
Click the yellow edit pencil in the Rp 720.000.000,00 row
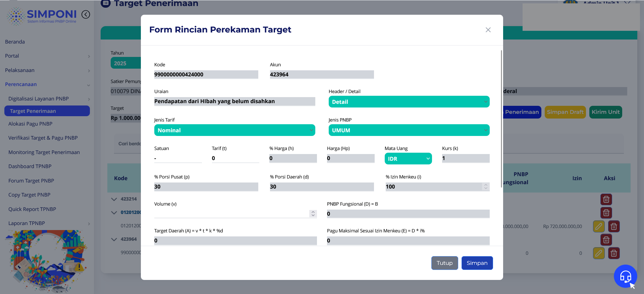(599, 226)
